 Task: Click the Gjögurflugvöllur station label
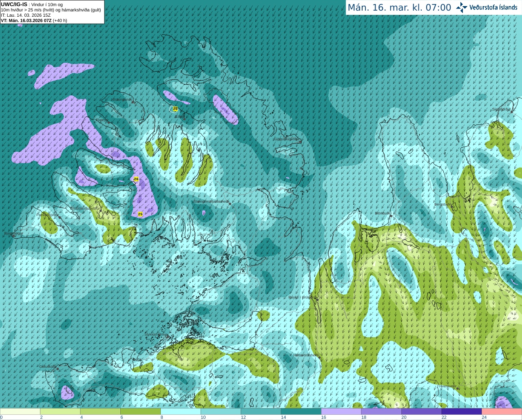(x=287, y=139)
